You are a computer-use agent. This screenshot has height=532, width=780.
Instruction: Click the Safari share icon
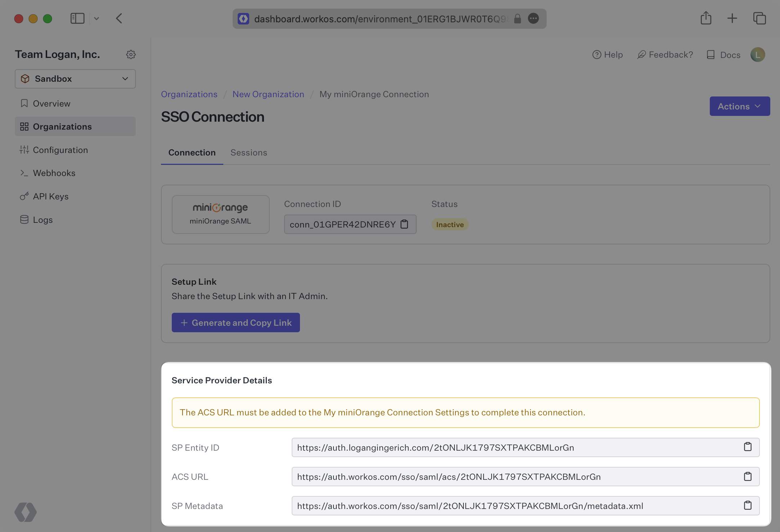coord(706,18)
